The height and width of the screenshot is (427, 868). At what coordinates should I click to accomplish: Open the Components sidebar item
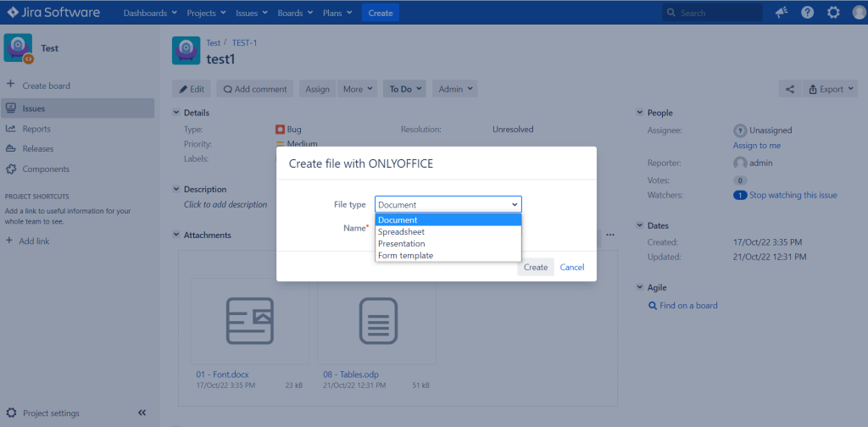click(46, 169)
